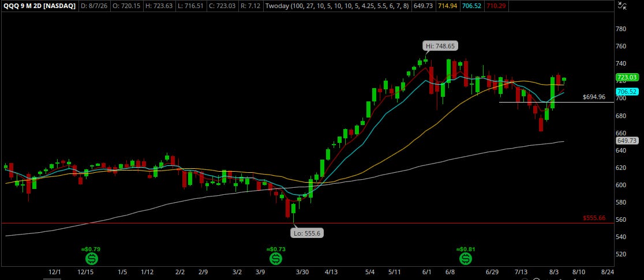Click the H: 723.63 high value
This screenshot has height=280, width=644.
pos(159,6)
